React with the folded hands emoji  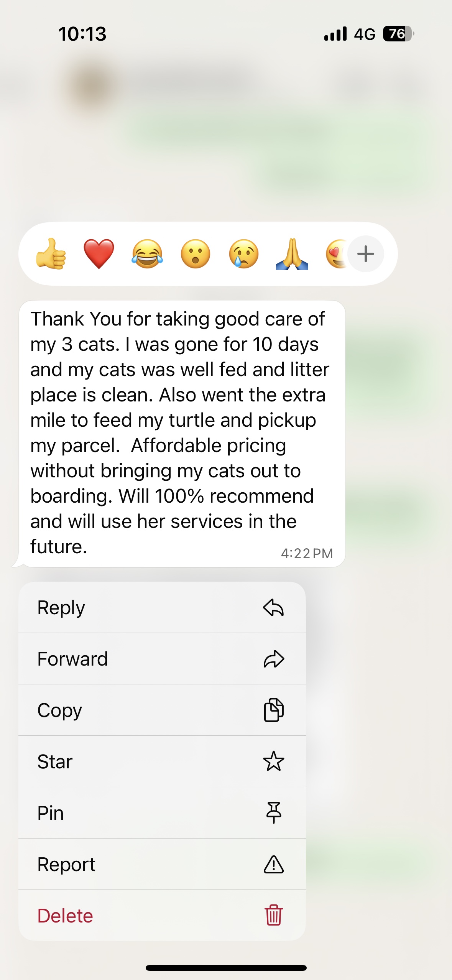pyautogui.click(x=292, y=254)
